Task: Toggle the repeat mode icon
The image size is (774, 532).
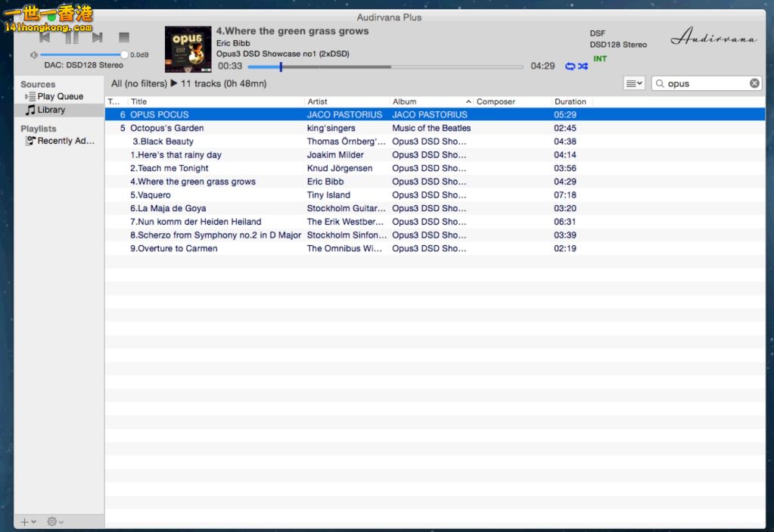Action: (x=570, y=67)
